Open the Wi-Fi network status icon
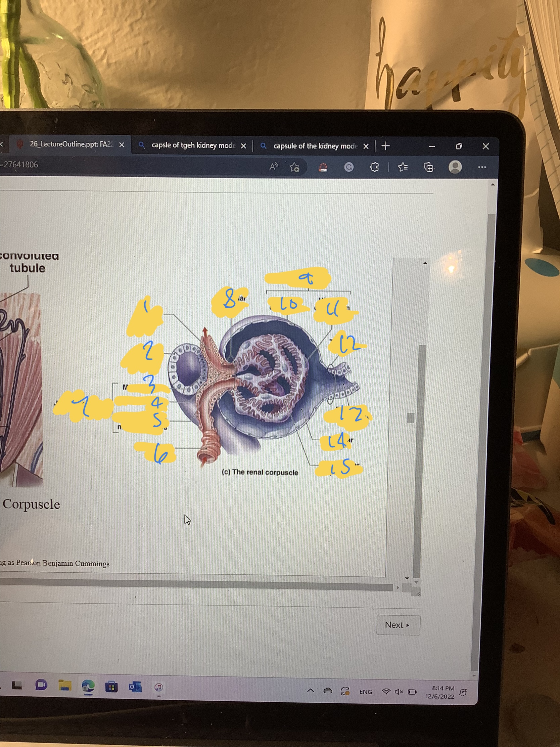Image resolution: width=560 pixels, height=747 pixels. tap(386, 692)
